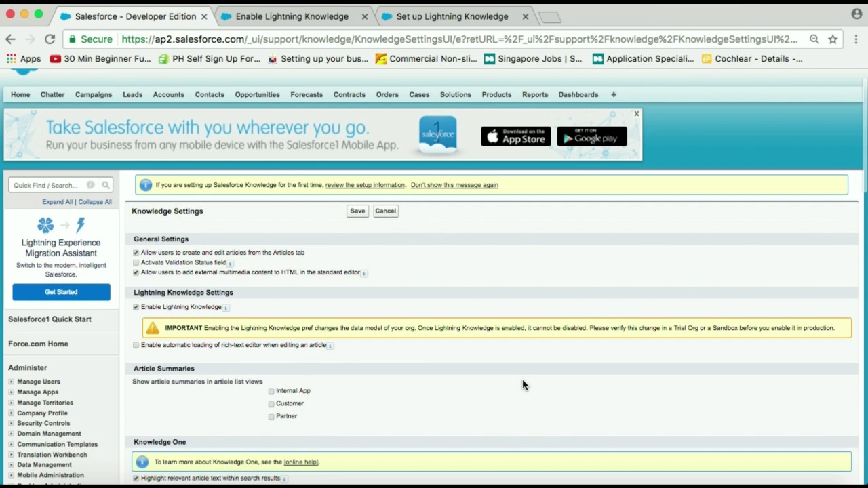
Task: Click info icon next to Enable Lightning Knowledge
Action: (x=226, y=308)
